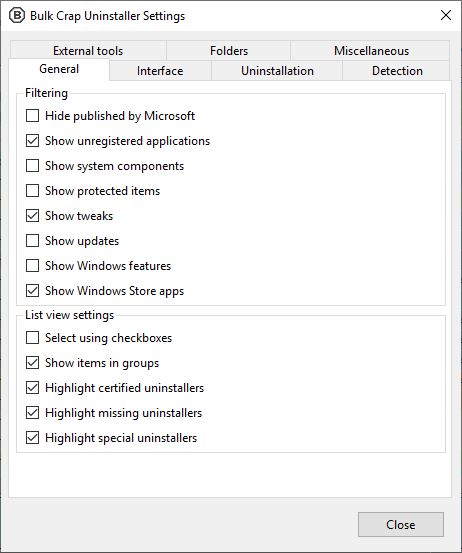Select the Folders tab

point(229,51)
